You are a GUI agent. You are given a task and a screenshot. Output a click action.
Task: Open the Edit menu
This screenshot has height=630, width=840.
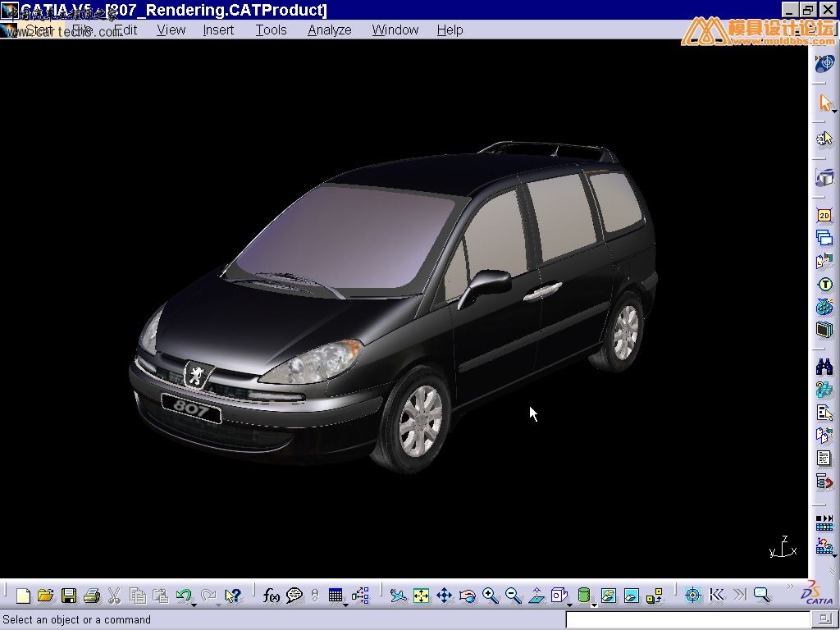click(126, 30)
